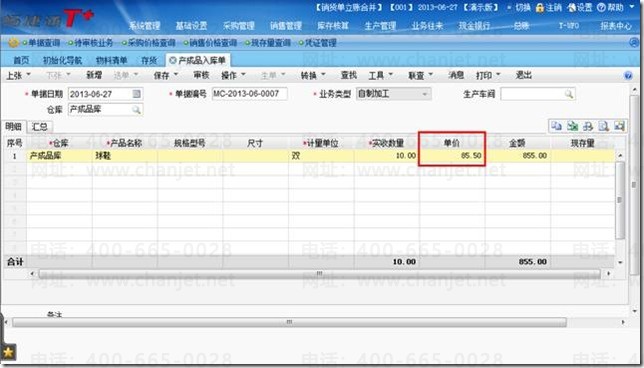Open the 保存 dropdown arrow
The width and height of the screenshot is (644, 368).
pyautogui.click(x=176, y=75)
